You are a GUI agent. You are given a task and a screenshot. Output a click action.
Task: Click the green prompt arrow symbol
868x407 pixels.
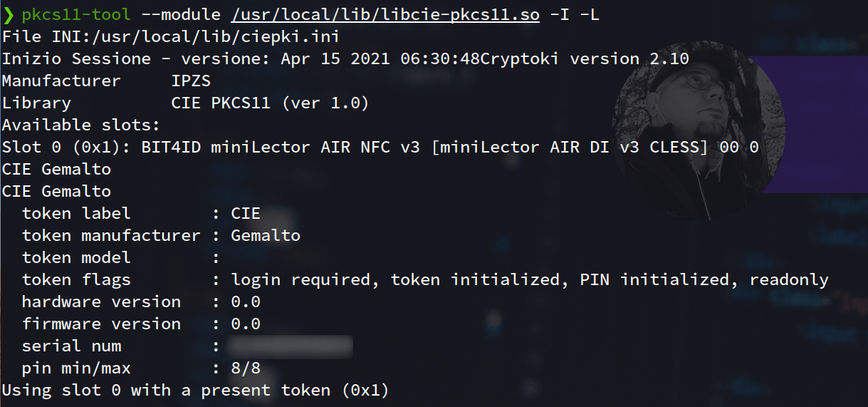8,14
